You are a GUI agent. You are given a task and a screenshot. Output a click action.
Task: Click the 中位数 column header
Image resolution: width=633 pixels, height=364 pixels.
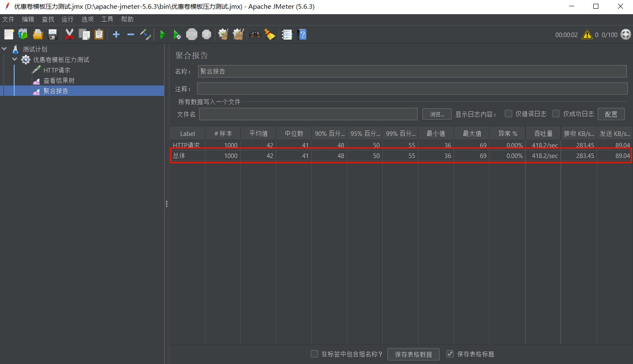[294, 133]
